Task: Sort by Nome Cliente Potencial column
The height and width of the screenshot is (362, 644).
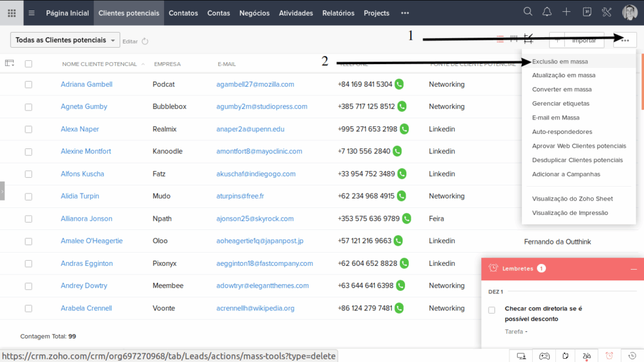Action: click(x=99, y=64)
